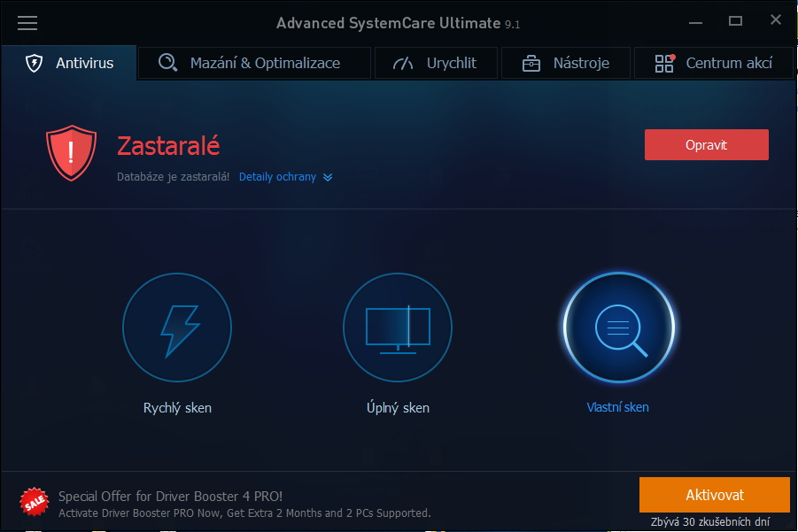This screenshot has width=798, height=532.
Task: Open the Special Offer Driver Booster link
Action: click(x=170, y=497)
